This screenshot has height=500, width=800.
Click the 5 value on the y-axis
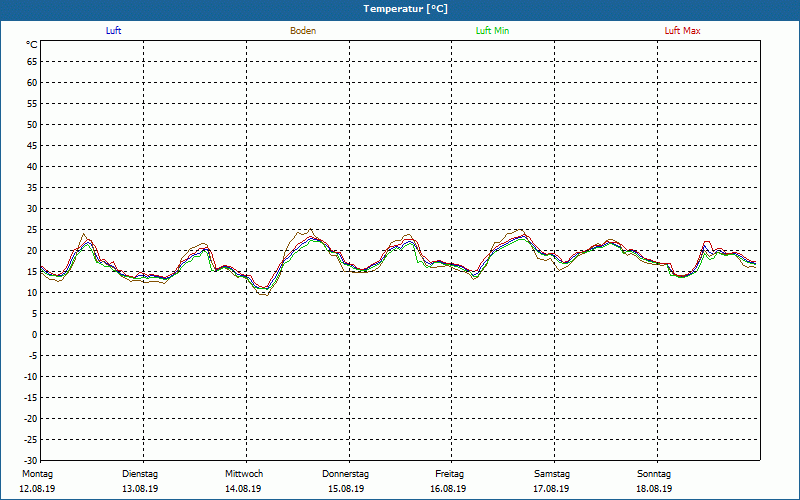35,314
